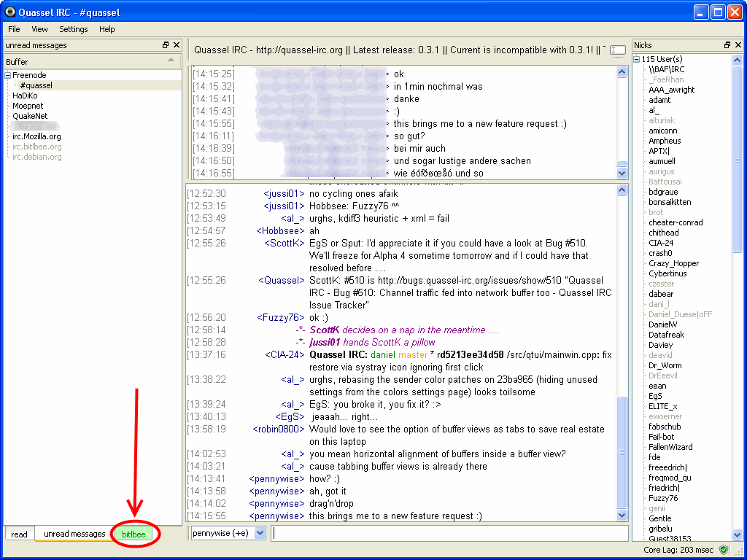The height and width of the screenshot is (560, 747).
Task: Float the unread messages dock panel
Action: pyautogui.click(x=166, y=45)
